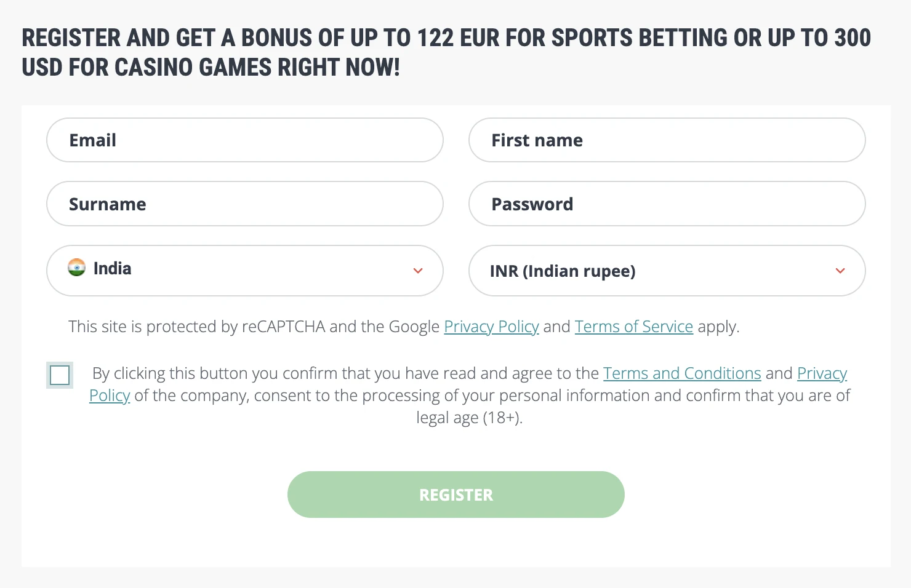Open the Terms of Service link

(634, 327)
